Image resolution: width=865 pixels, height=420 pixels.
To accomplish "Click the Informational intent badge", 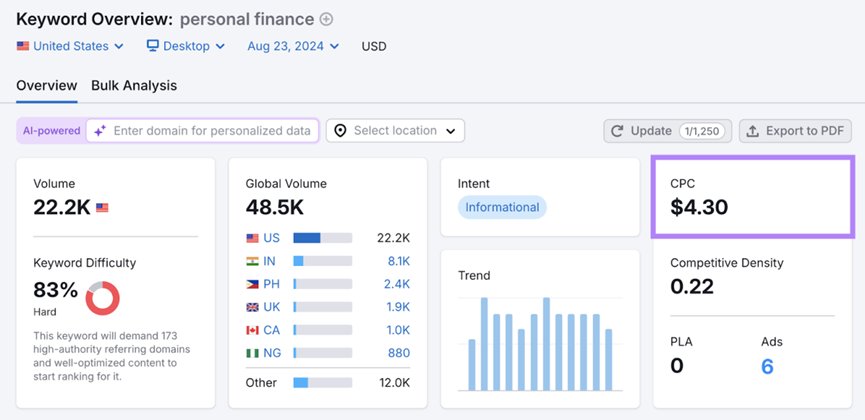I will point(502,207).
